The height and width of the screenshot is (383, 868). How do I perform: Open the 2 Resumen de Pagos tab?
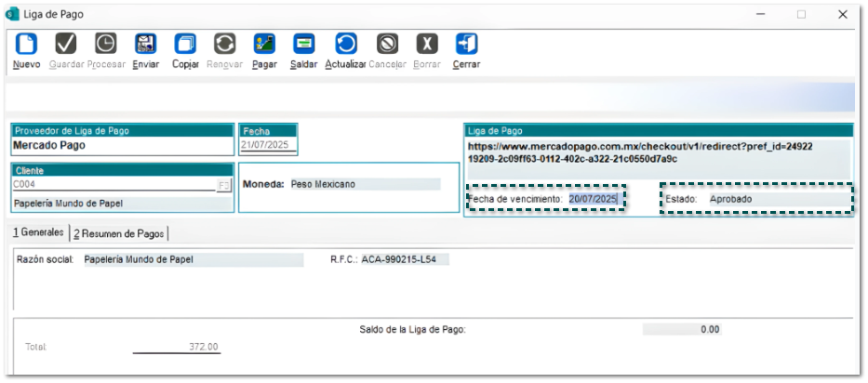click(119, 233)
